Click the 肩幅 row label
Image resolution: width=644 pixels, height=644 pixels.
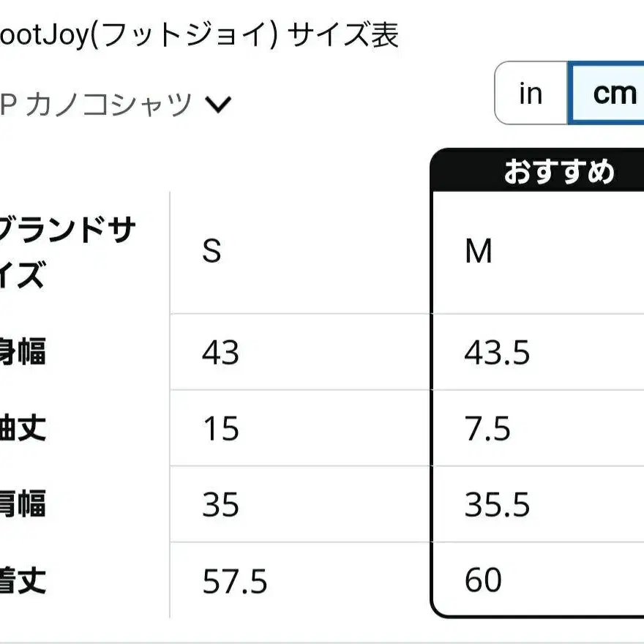pos(22,505)
